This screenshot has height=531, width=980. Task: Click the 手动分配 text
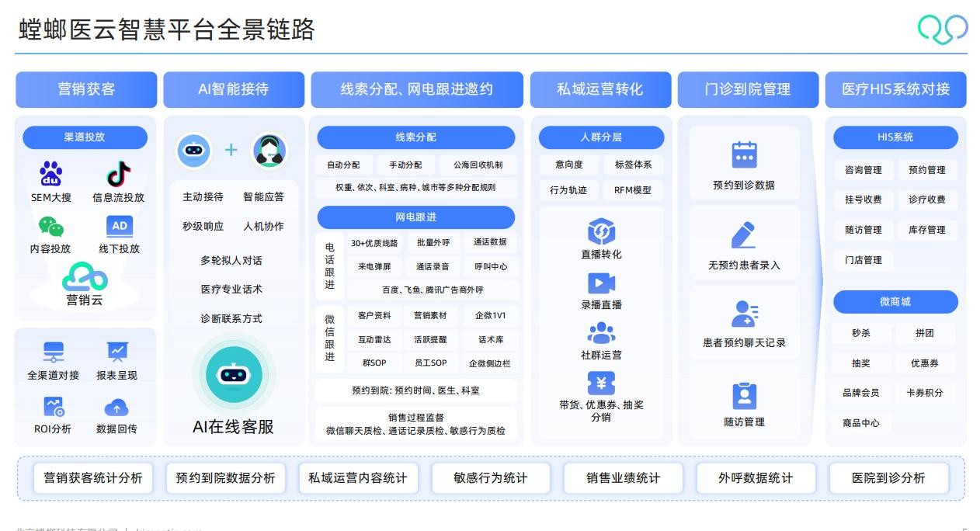(405, 165)
